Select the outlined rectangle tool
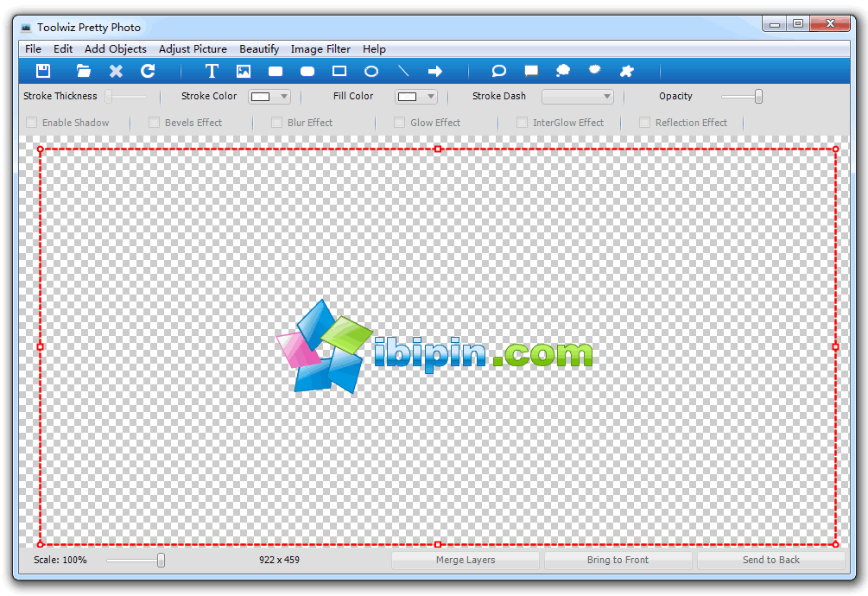Screen dimensions: 868x596 pos(339,71)
